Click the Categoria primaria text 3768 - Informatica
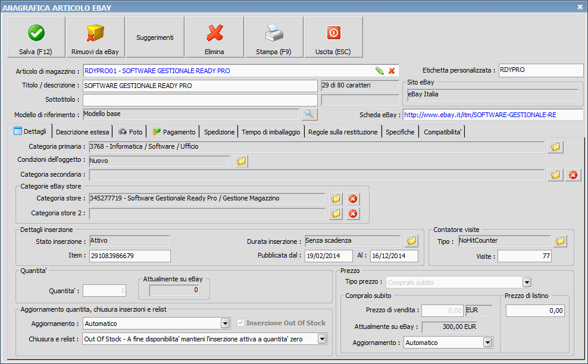588x364 pixels. coord(144,146)
